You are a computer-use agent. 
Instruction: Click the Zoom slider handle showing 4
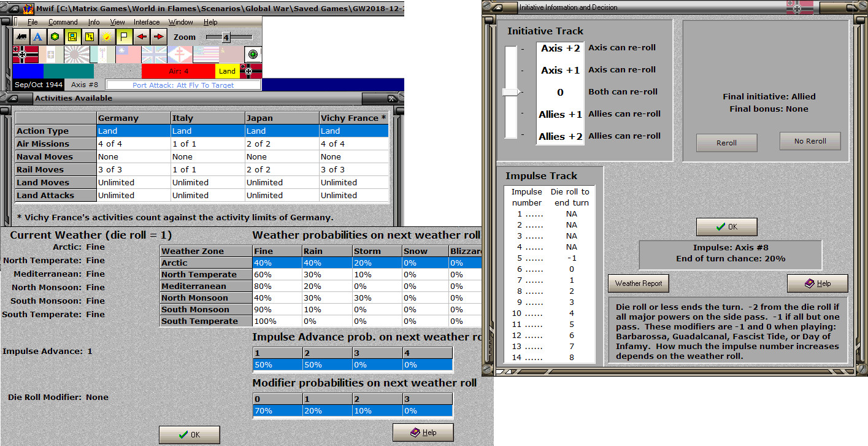click(226, 37)
